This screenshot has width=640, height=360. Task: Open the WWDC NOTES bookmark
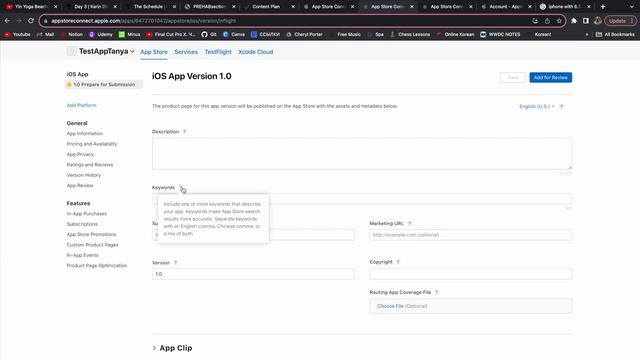pos(500,34)
